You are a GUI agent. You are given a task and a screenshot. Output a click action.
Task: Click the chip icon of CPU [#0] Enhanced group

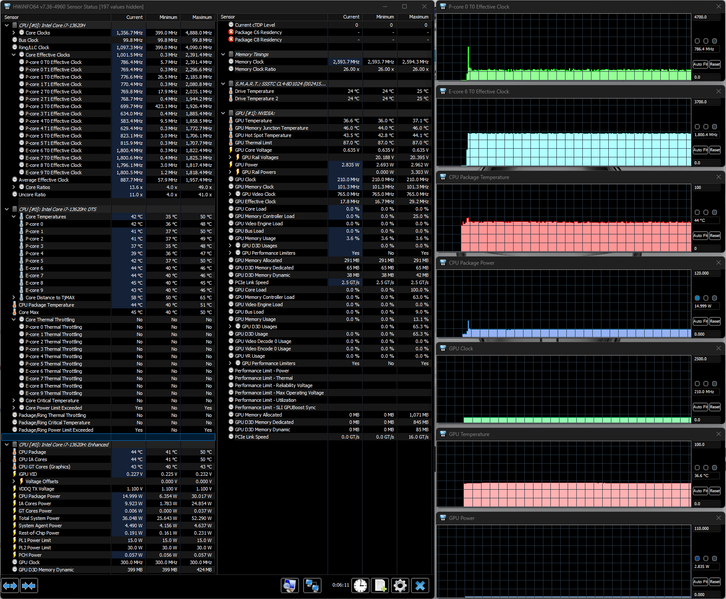coord(14,445)
